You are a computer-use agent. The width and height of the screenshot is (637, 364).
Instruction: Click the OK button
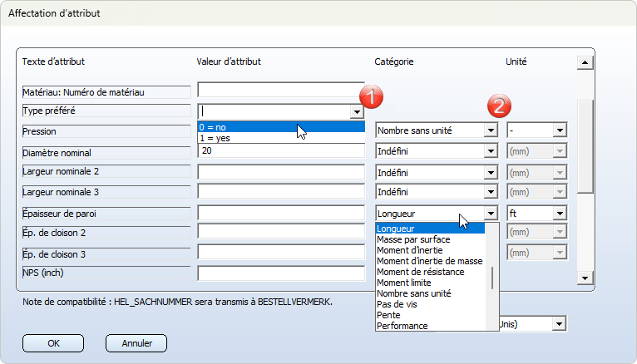pyautogui.click(x=53, y=342)
